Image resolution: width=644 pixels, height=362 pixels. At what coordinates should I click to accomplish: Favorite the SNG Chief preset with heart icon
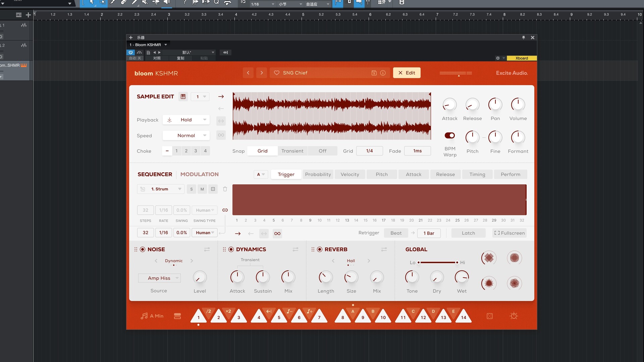(x=277, y=73)
